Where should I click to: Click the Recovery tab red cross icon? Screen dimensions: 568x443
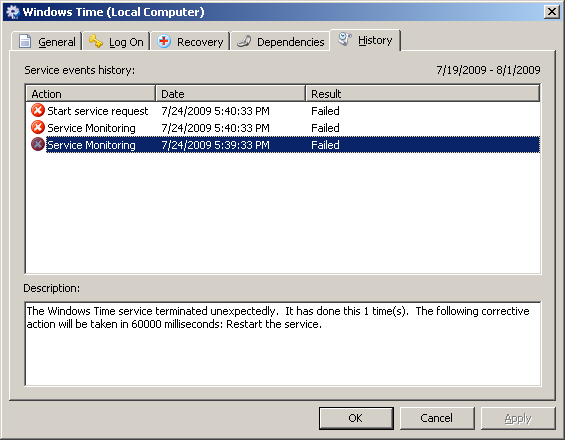[x=164, y=41]
